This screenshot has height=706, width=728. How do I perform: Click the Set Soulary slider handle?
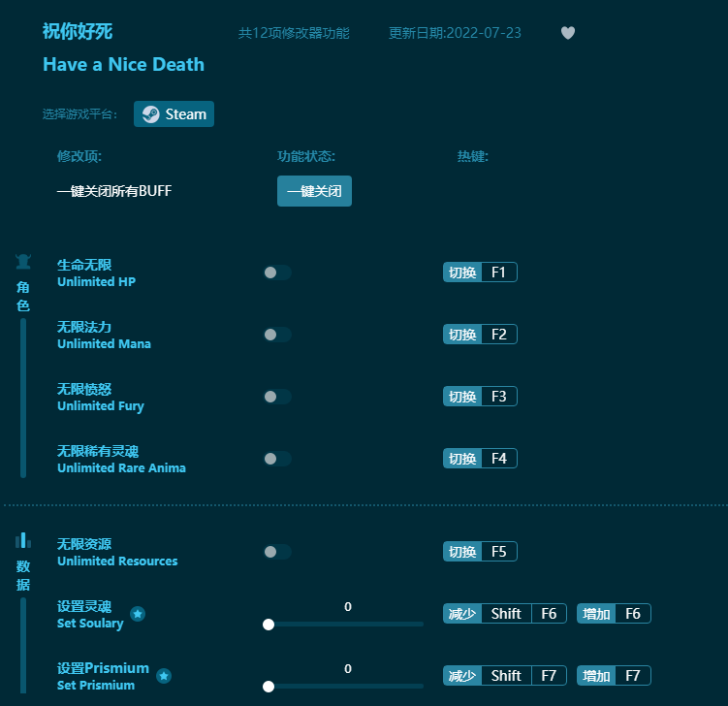click(x=269, y=625)
